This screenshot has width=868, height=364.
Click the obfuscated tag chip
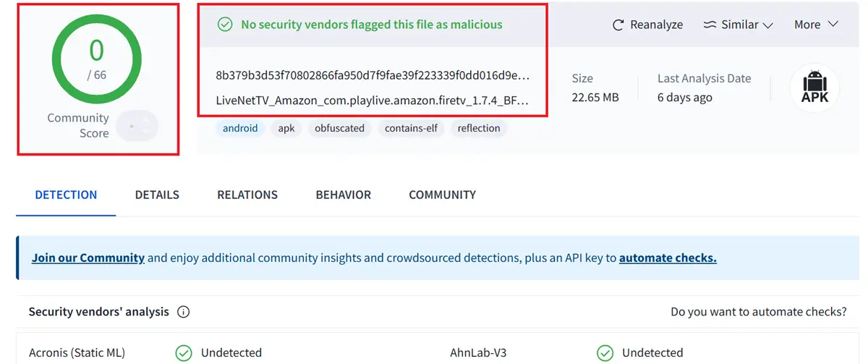339,129
